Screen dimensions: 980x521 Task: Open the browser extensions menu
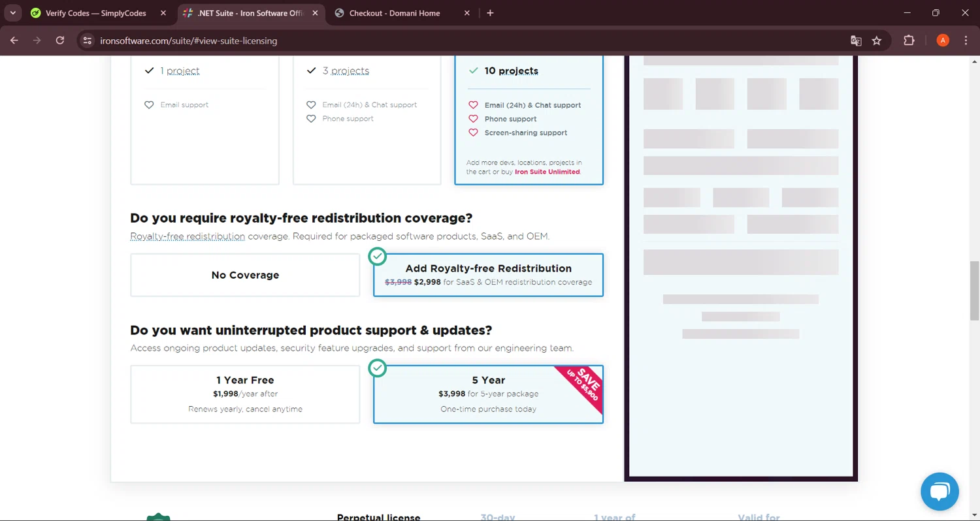tap(909, 40)
